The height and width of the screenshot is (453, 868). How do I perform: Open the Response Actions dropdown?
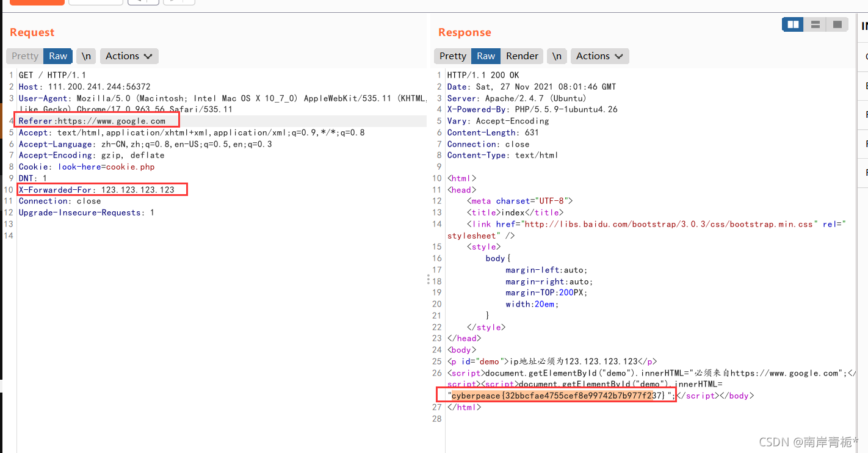coord(599,56)
